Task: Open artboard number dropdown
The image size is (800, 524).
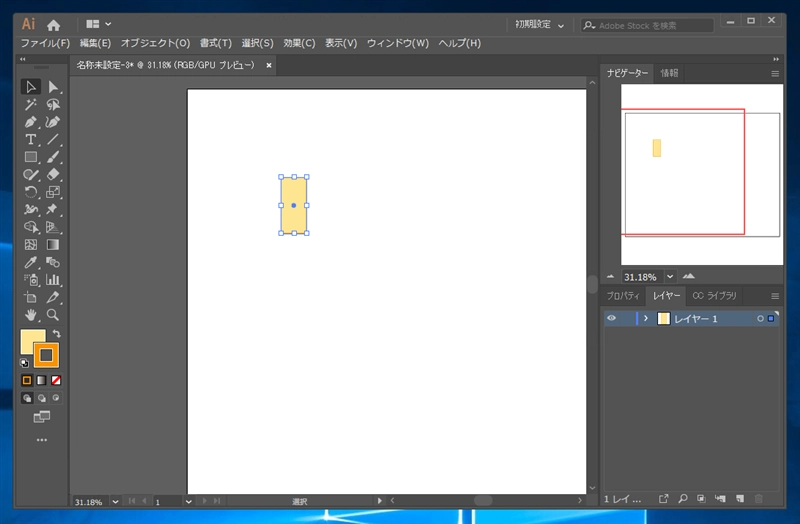Action: [188, 502]
